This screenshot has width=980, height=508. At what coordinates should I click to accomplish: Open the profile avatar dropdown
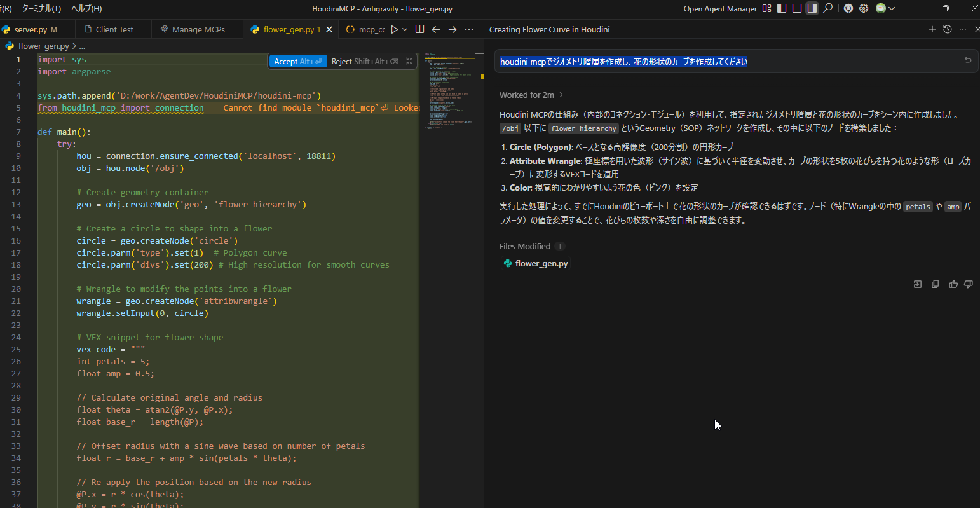(x=885, y=9)
